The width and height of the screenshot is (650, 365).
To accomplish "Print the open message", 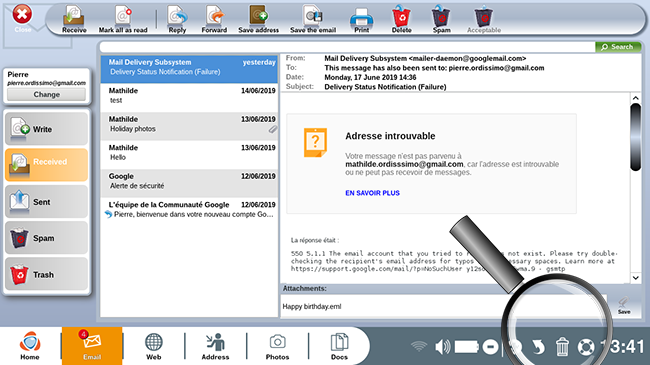I will coord(361,19).
